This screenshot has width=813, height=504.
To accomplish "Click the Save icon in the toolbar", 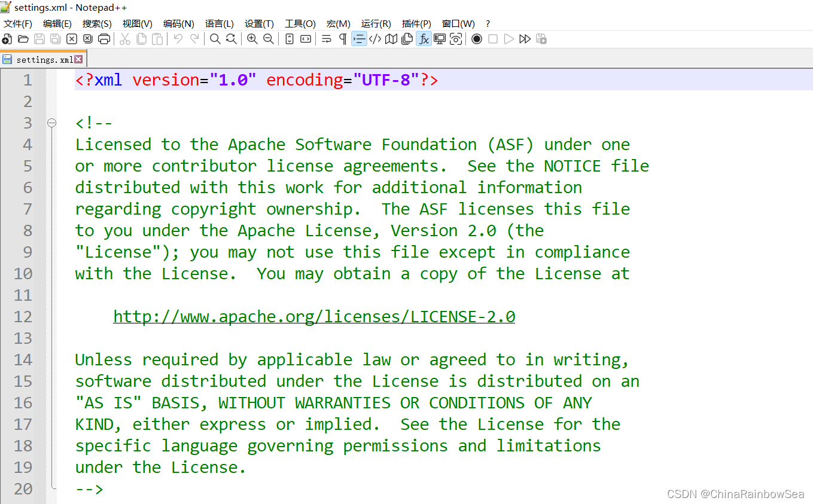I will pyautogui.click(x=39, y=39).
